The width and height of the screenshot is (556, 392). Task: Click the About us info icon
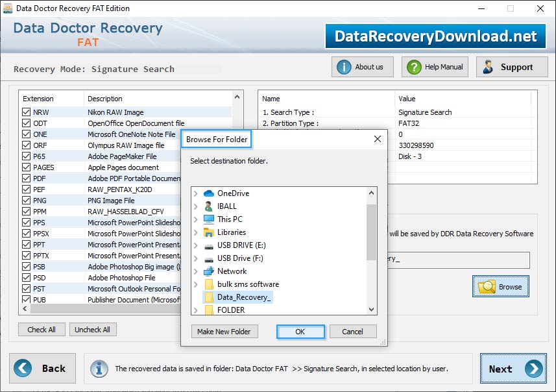click(x=344, y=67)
